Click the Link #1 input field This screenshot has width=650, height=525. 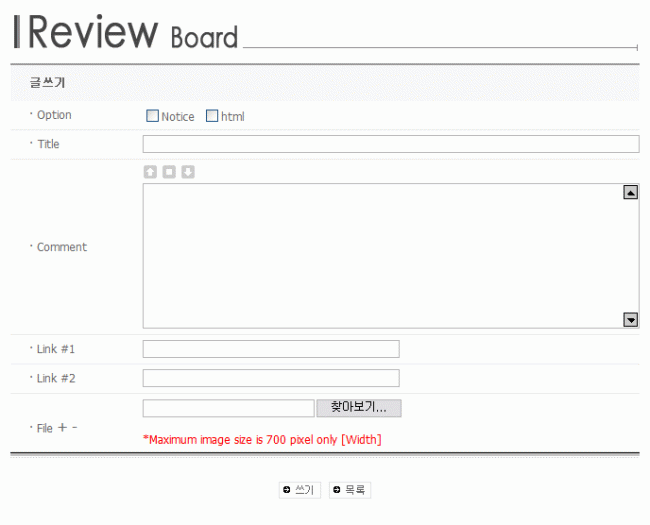(271, 349)
